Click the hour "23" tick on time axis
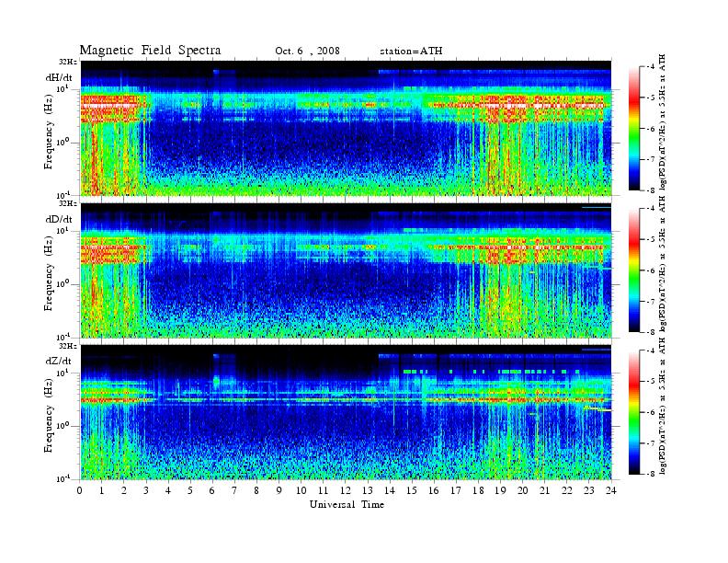728x563 pixels. click(x=589, y=490)
